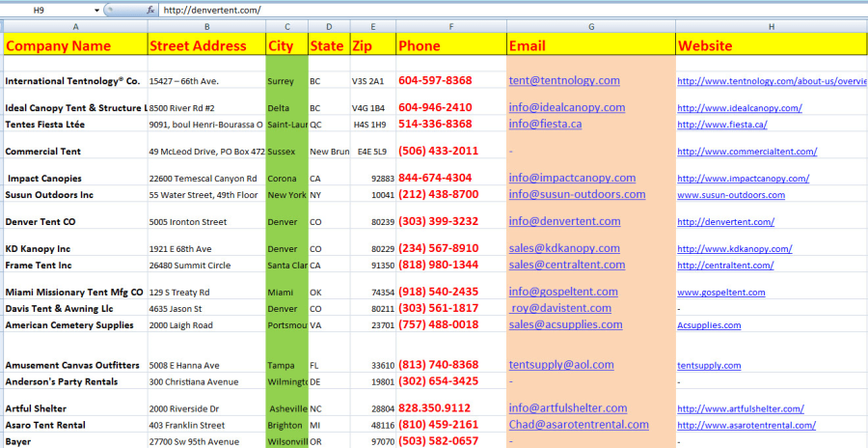This screenshot has height=448, width=868.
Task: Select the Street Address header cell
Action: tap(207, 44)
